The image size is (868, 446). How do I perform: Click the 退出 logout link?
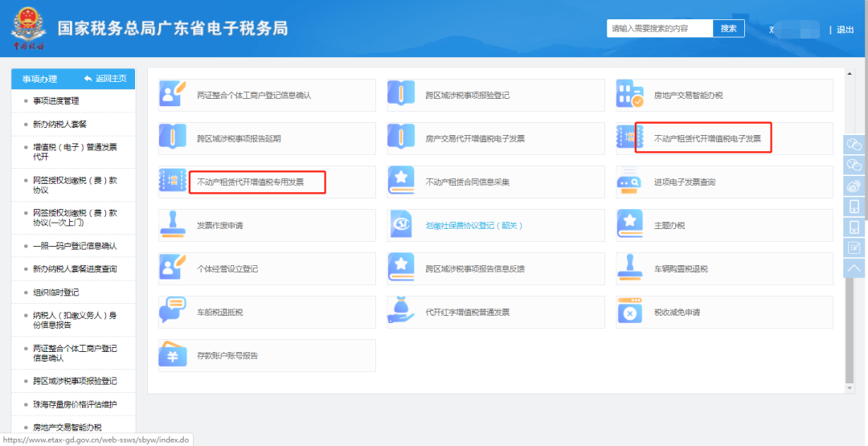tap(845, 29)
